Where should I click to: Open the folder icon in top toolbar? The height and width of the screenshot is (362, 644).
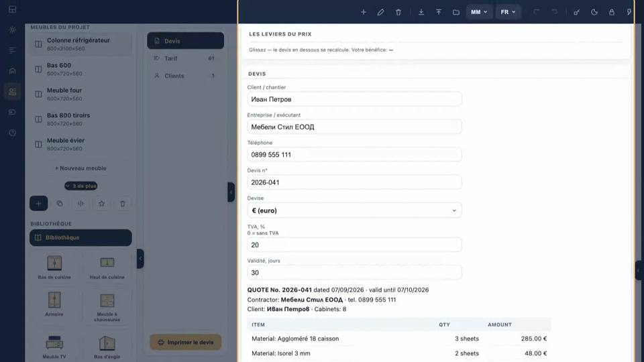point(456,12)
